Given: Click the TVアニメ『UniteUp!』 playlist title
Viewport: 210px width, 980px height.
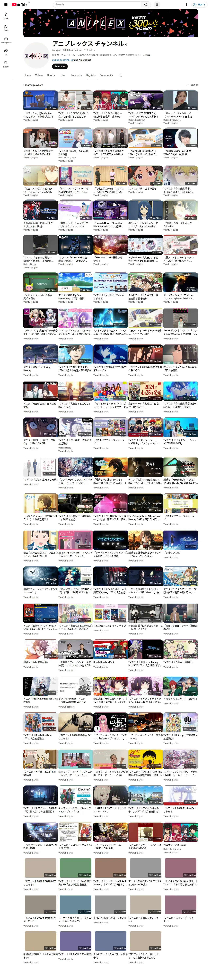Looking at the screenshot, I should (180, 737).
